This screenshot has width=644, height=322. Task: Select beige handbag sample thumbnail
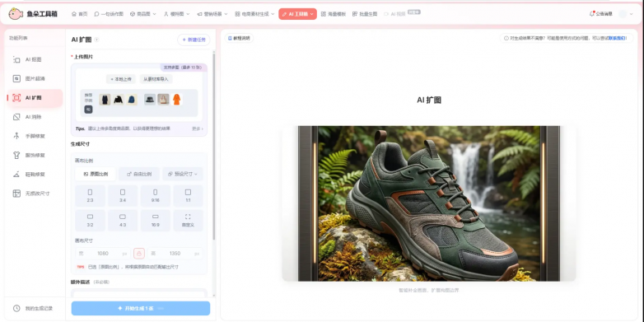tap(163, 100)
